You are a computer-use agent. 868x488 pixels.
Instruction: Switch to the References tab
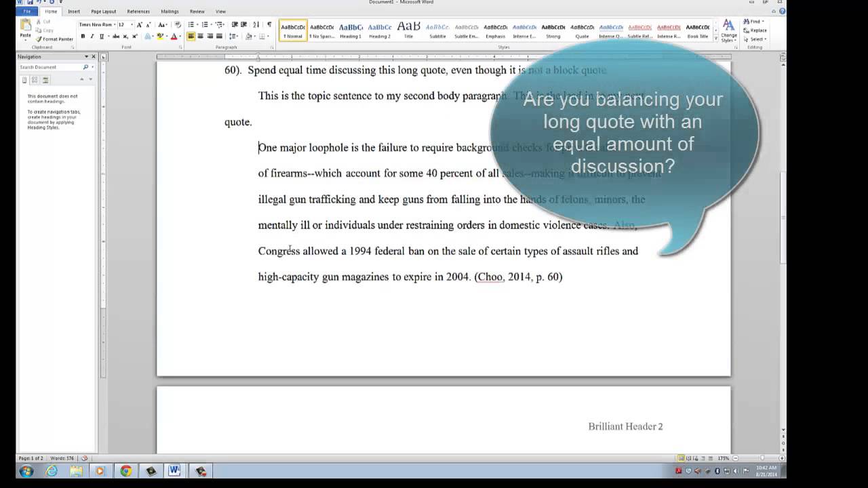138,12
